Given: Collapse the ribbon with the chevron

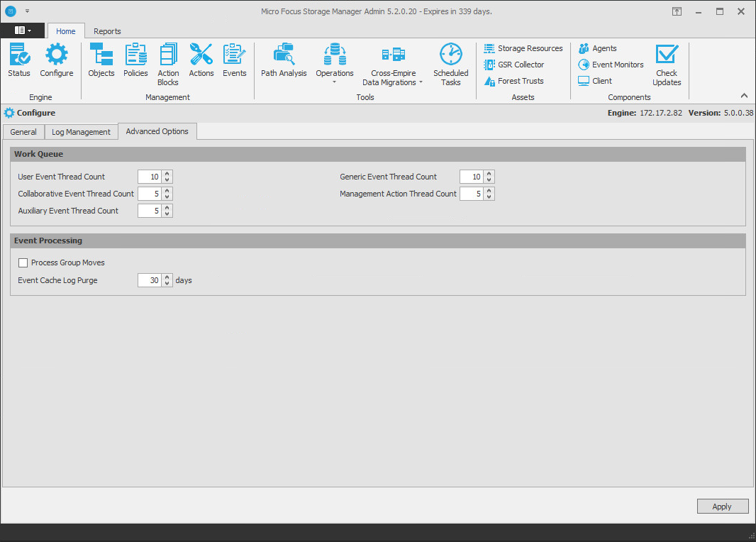Looking at the screenshot, I should 744,96.
